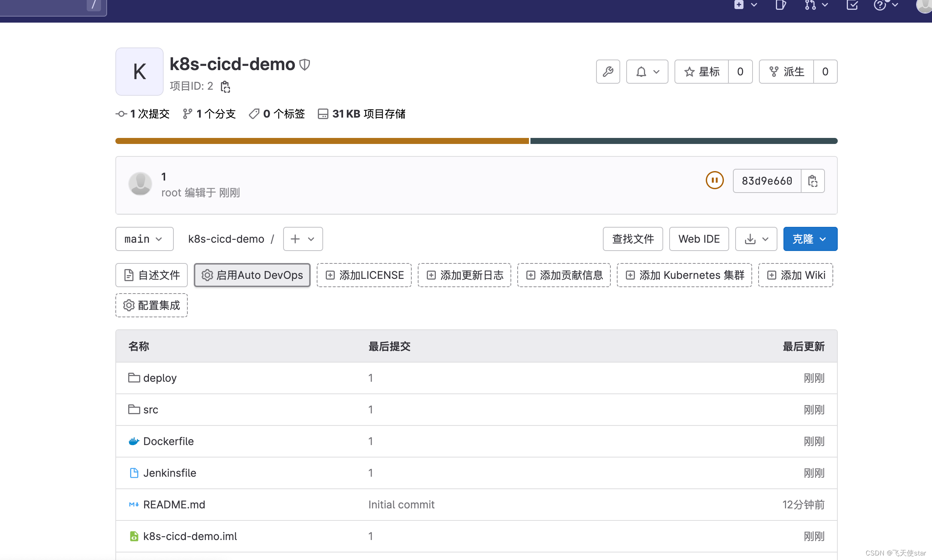Expand the main branch selector
The height and width of the screenshot is (560, 932).
(144, 239)
